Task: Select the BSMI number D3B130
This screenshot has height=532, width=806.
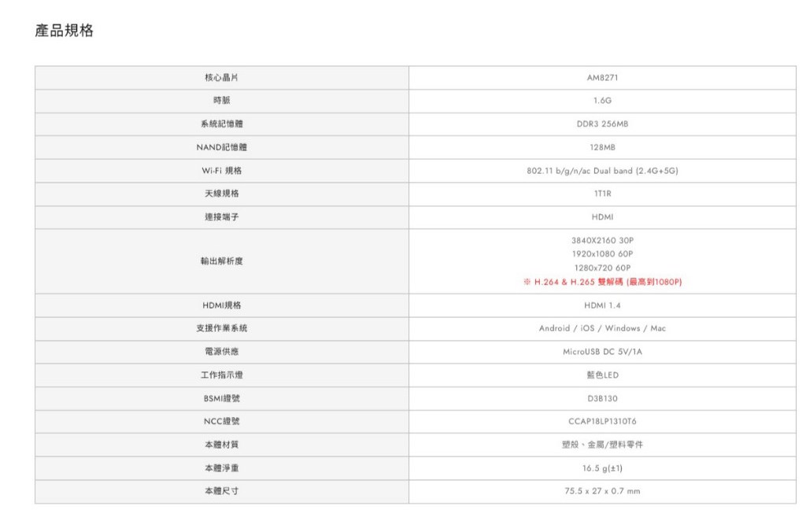Action: click(602, 398)
